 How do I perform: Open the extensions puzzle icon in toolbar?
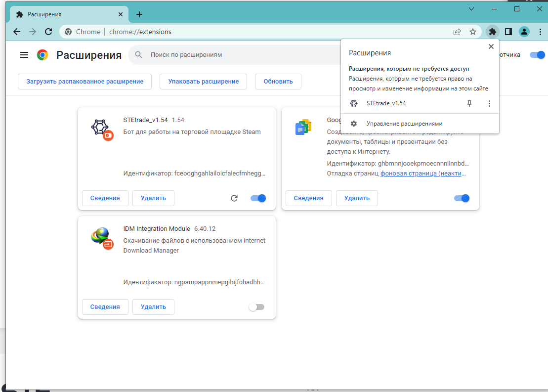(493, 32)
